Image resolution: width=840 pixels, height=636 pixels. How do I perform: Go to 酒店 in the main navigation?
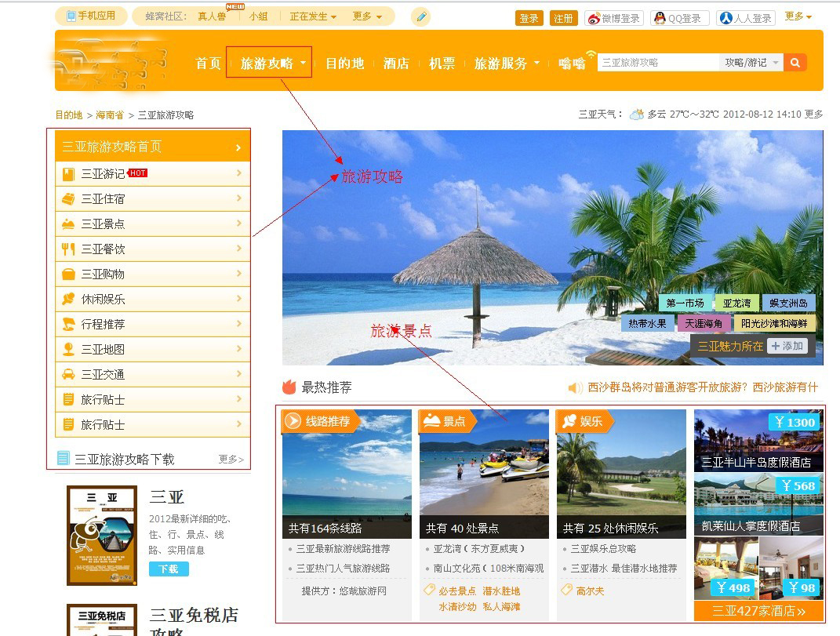pyautogui.click(x=396, y=64)
